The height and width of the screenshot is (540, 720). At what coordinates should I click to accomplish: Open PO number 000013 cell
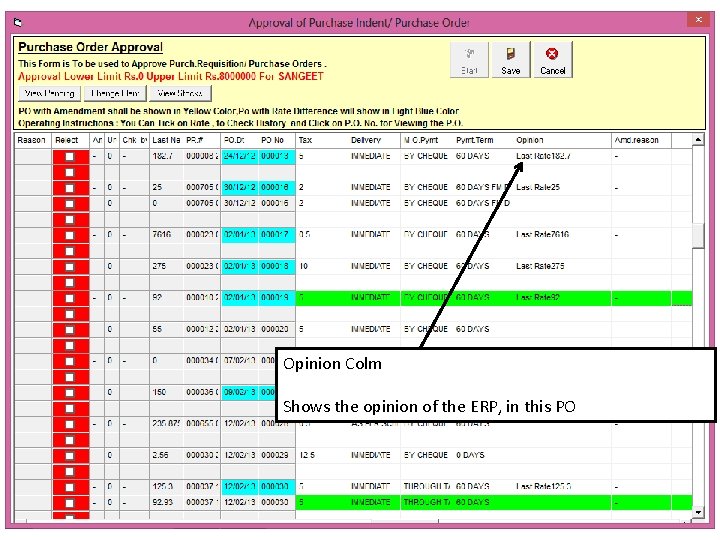pos(276,156)
